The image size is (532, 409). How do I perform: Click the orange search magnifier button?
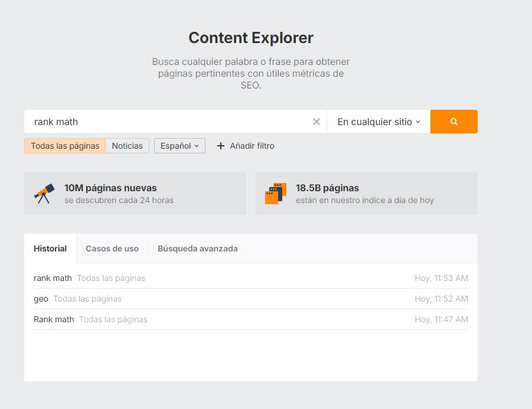click(453, 121)
